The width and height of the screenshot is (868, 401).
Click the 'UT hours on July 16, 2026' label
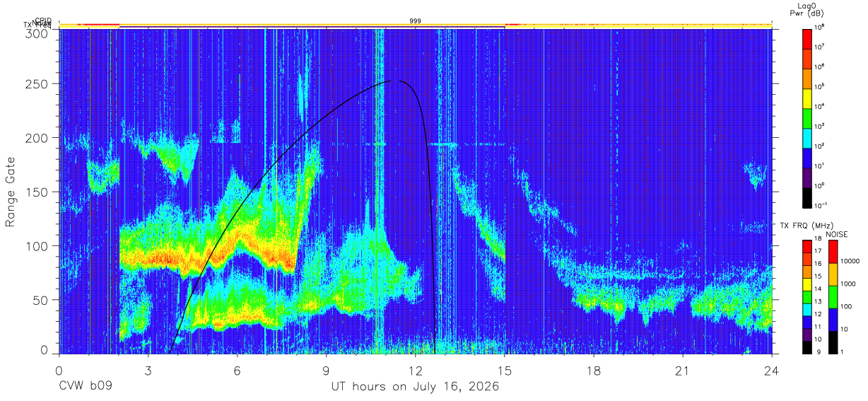point(415,387)
